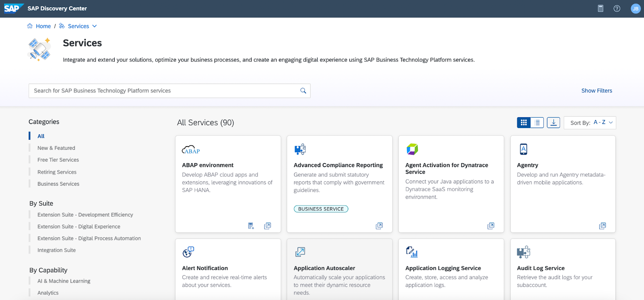
Task: Click the Advanced Compliance Reporting puzzle icon
Action: pos(300,149)
